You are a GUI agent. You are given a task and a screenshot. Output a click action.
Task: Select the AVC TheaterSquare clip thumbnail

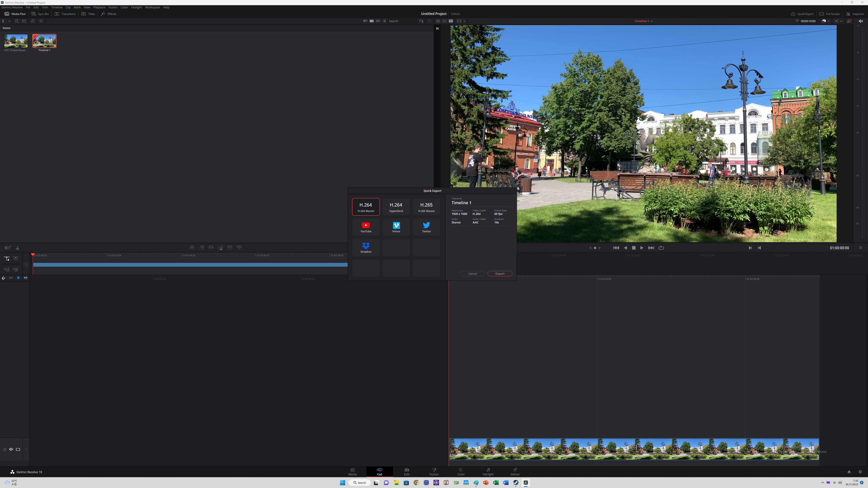pos(16,41)
